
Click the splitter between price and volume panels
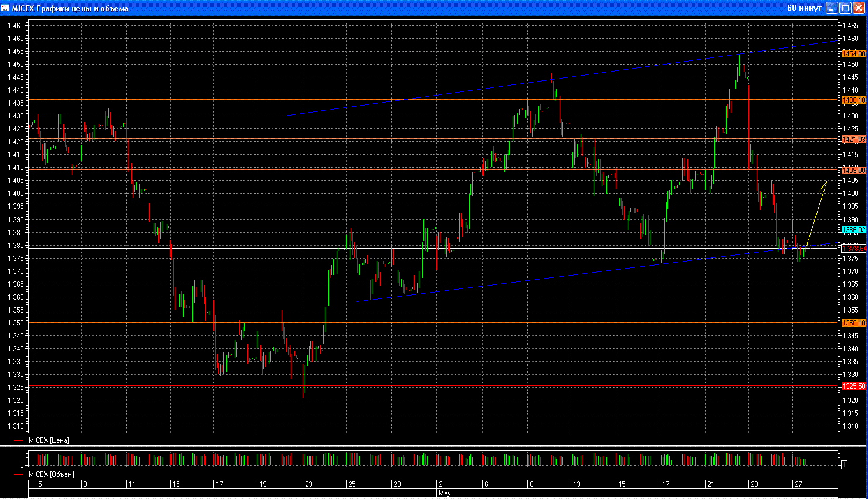click(x=434, y=447)
